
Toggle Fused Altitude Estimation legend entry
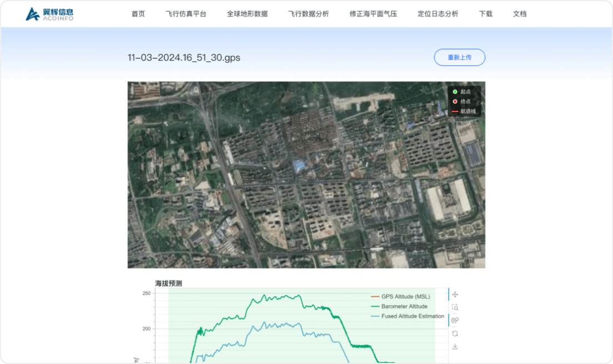click(x=408, y=316)
